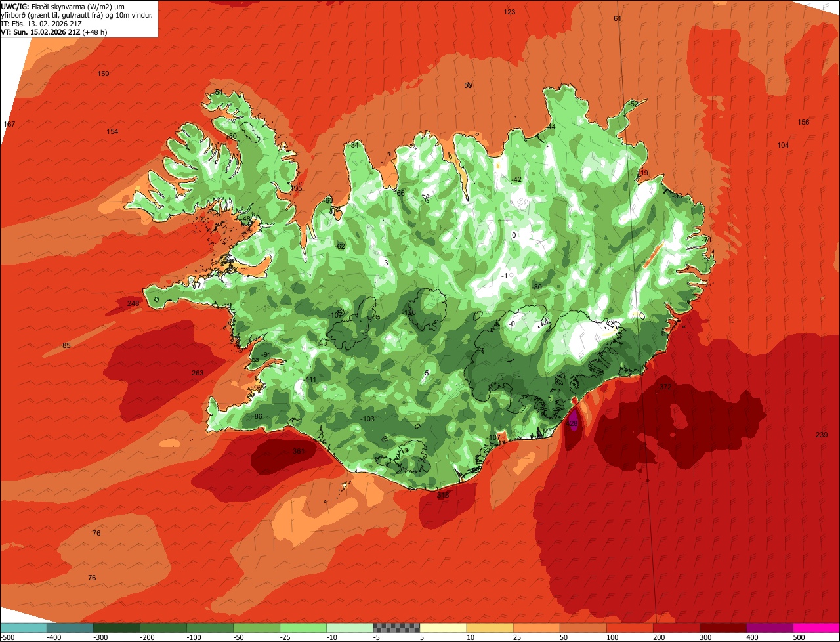Image resolution: width=840 pixels, height=642 pixels.
Task: Click the legend swatch between -200 and -100
Action: click(x=163, y=628)
